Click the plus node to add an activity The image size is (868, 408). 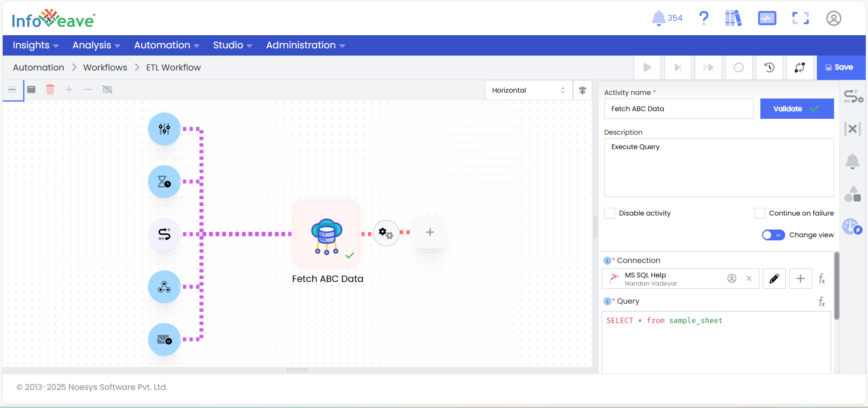click(x=430, y=232)
